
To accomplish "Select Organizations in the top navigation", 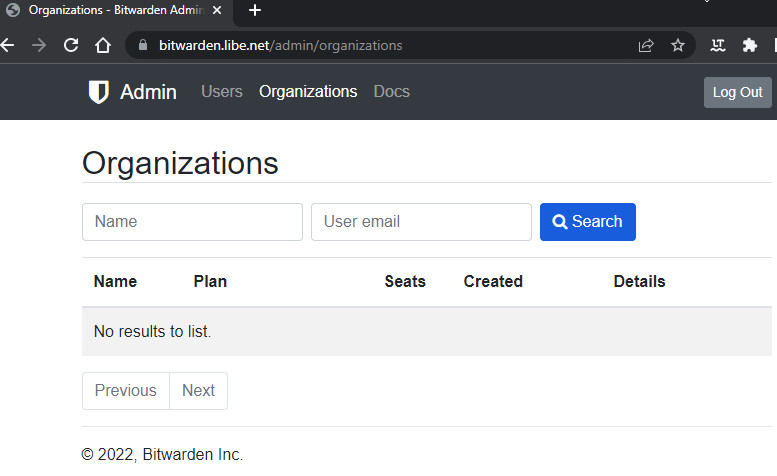I will [x=307, y=92].
